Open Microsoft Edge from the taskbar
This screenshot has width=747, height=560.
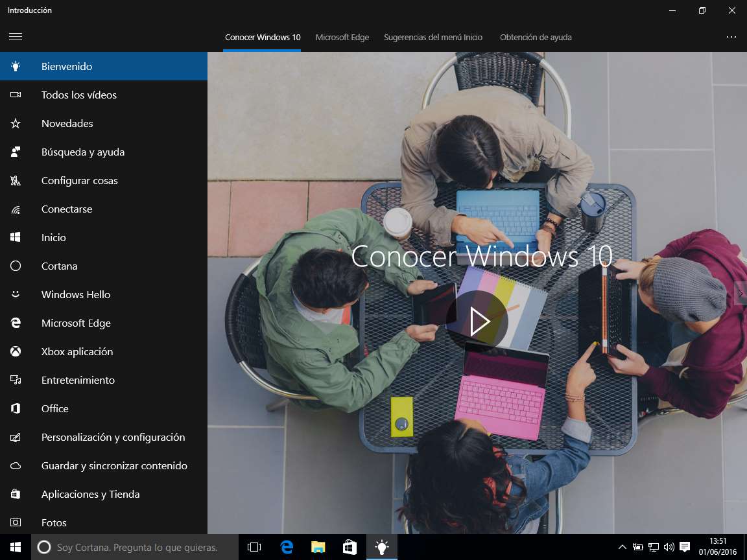[287, 547]
